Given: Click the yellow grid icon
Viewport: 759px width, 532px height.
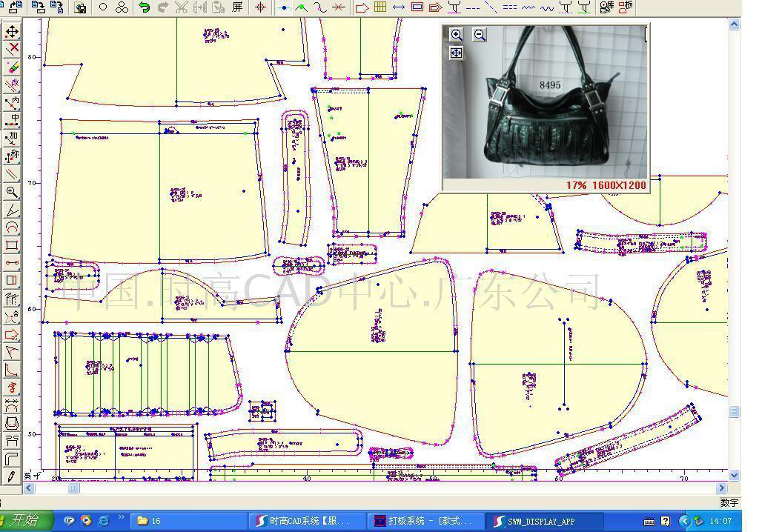Looking at the screenshot, I should point(380,7).
